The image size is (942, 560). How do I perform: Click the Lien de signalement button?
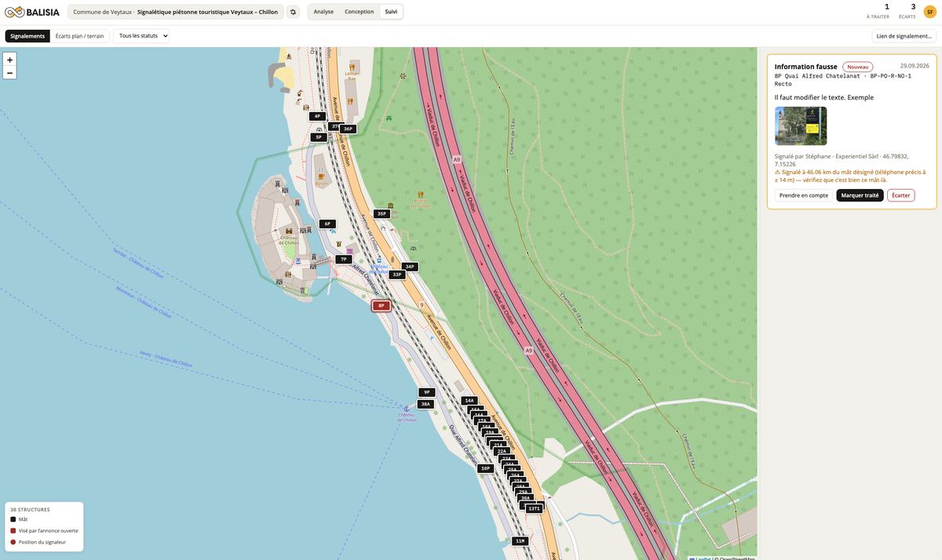904,36
